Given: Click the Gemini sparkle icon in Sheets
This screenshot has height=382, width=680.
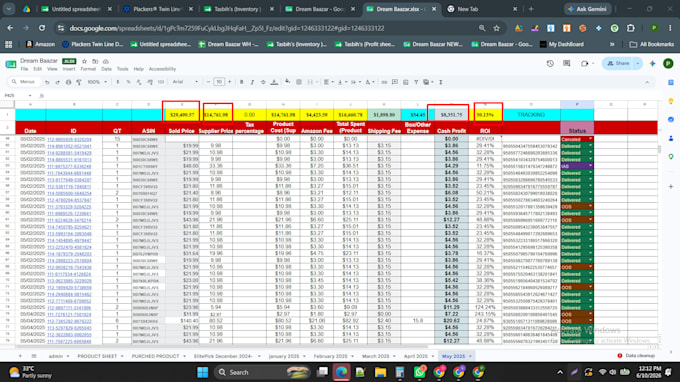Looking at the screenshot, I should click(x=653, y=63).
